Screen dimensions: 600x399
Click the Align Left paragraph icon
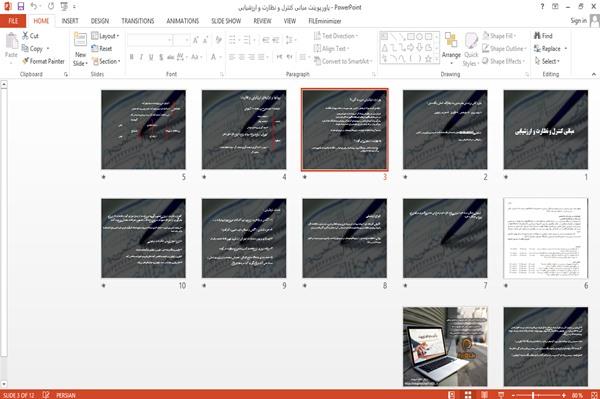(232, 57)
